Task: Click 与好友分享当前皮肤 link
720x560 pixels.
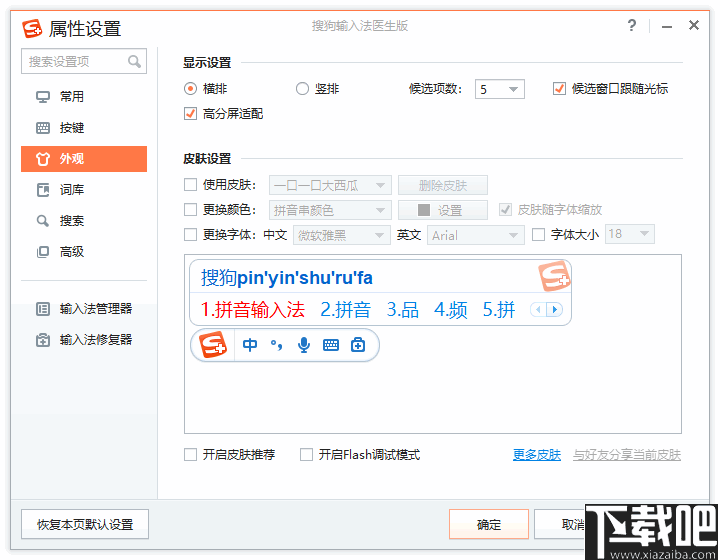Action: point(627,455)
